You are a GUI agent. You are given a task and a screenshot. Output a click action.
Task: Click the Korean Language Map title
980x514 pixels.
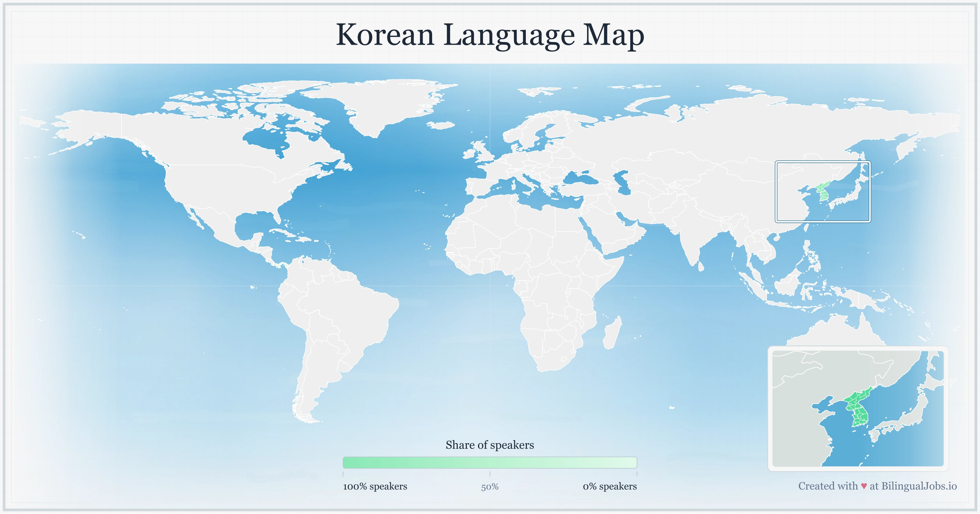click(x=490, y=36)
